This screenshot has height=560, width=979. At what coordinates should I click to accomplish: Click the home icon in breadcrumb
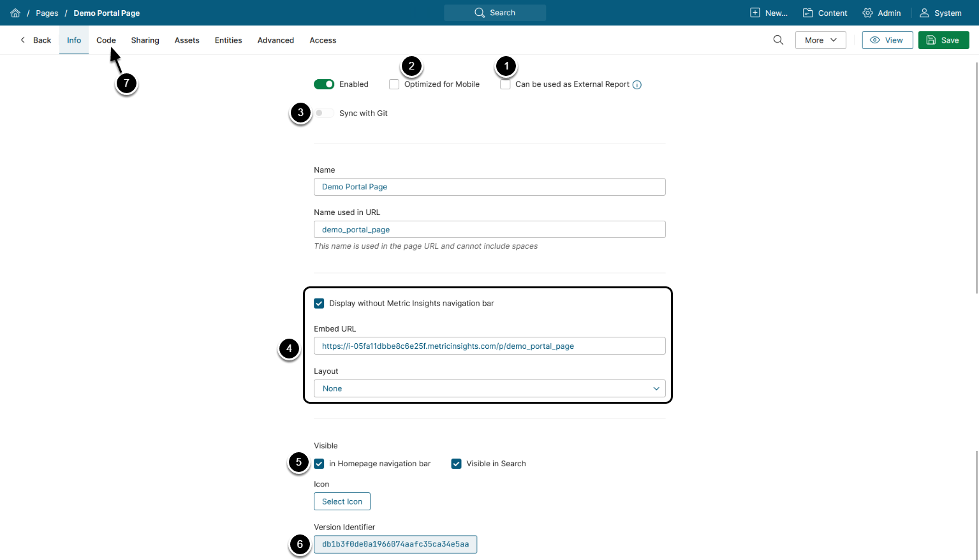pos(15,13)
